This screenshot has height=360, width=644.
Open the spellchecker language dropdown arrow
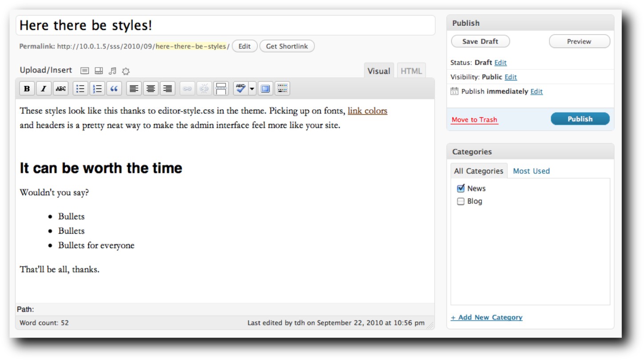click(x=252, y=88)
